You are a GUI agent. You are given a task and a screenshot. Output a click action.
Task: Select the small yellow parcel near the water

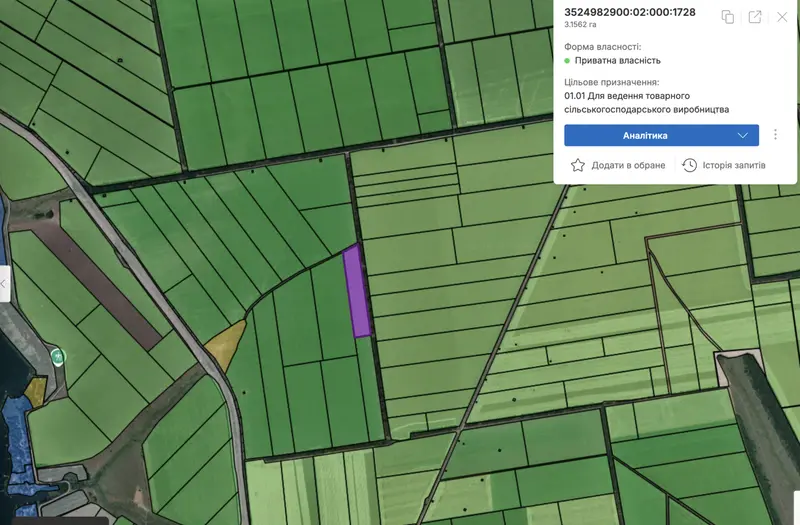pyautogui.click(x=36, y=391)
